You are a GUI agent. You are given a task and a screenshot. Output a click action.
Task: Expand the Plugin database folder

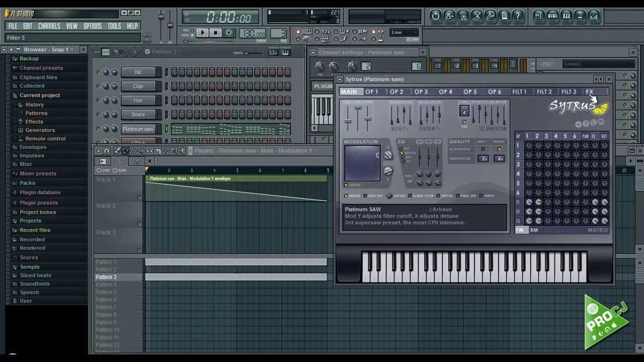(x=40, y=192)
